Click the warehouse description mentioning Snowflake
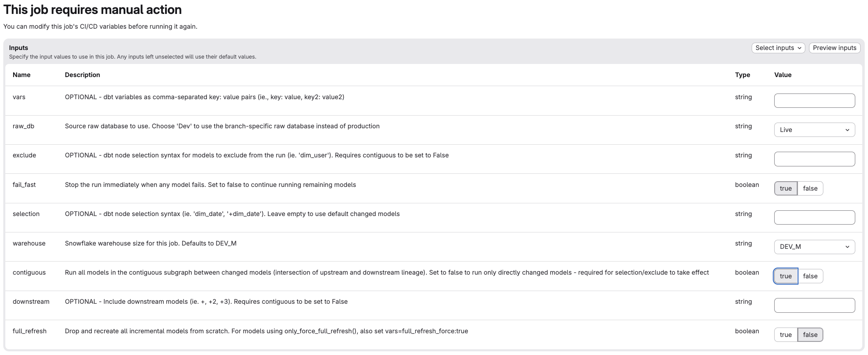Viewport: 868px width, 355px height. tap(151, 243)
